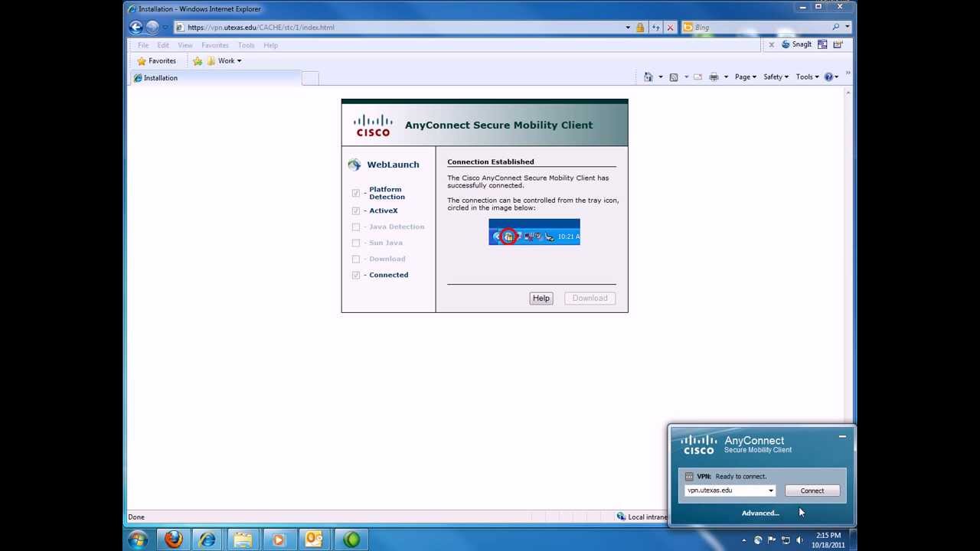Click the Refresh button next to the address bar
The height and width of the screenshot is (551, 980).
pos(655,28)
